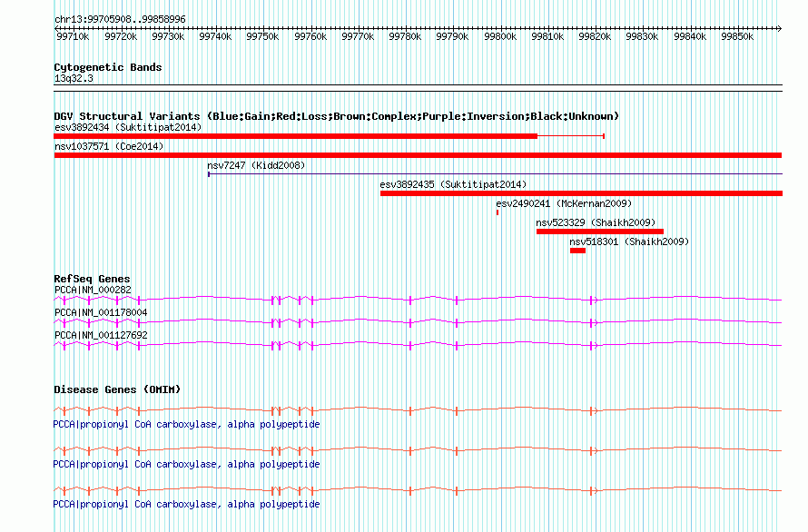Open the PCCA|NM_001178004 transcript label
Screen dimensions: 808x532
pyautogui.click(x=101, y=312)
